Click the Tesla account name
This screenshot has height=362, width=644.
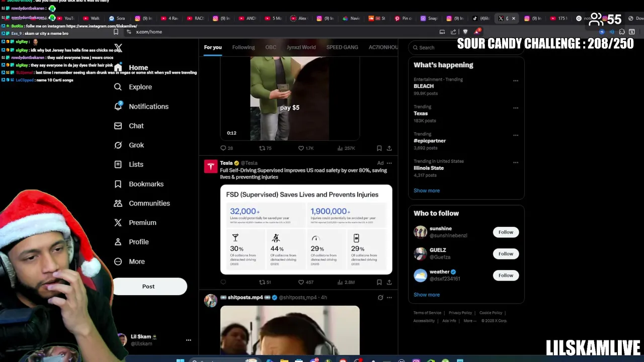coord(226,163)
